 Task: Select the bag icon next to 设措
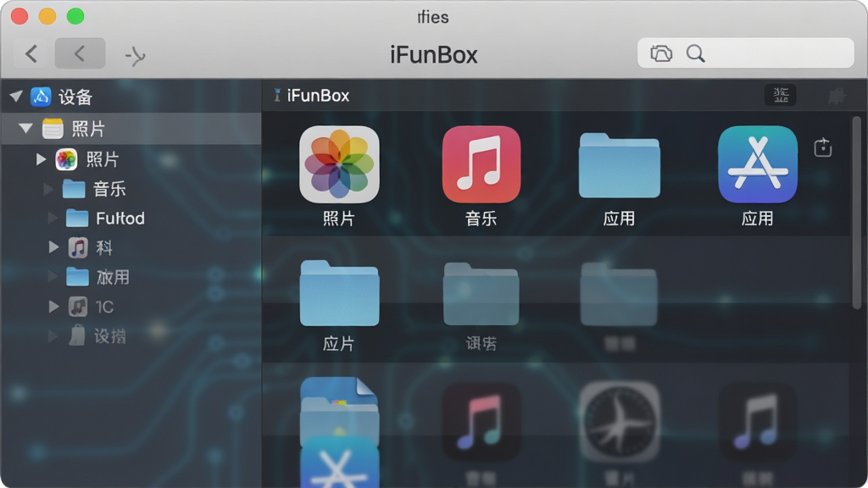point(77,335)
